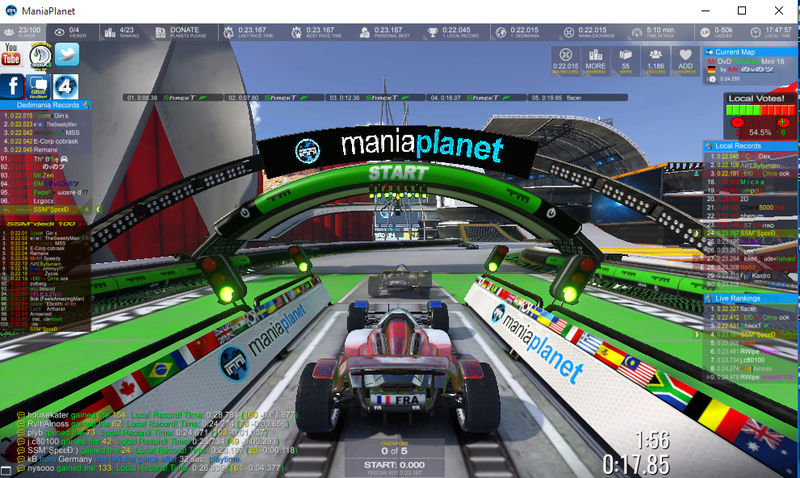Open the 1,186 visitors tile
The height and width of the screenshot is (478, 800).
coord(656,61)
